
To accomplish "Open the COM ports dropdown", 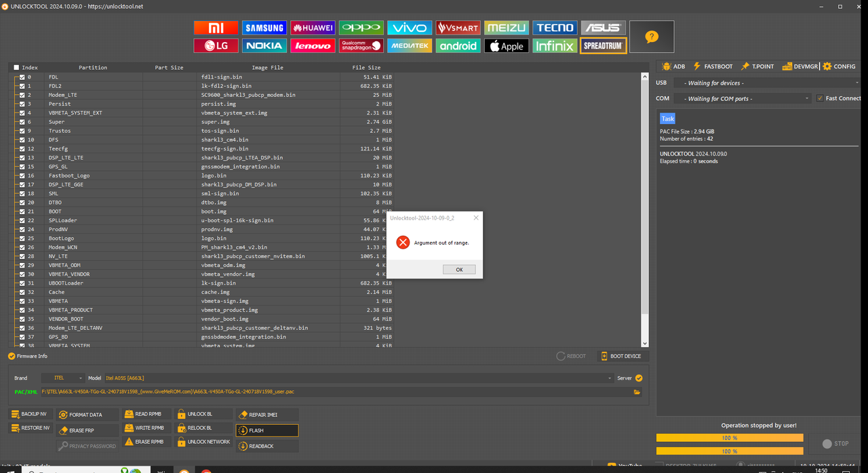I will 743,98.
